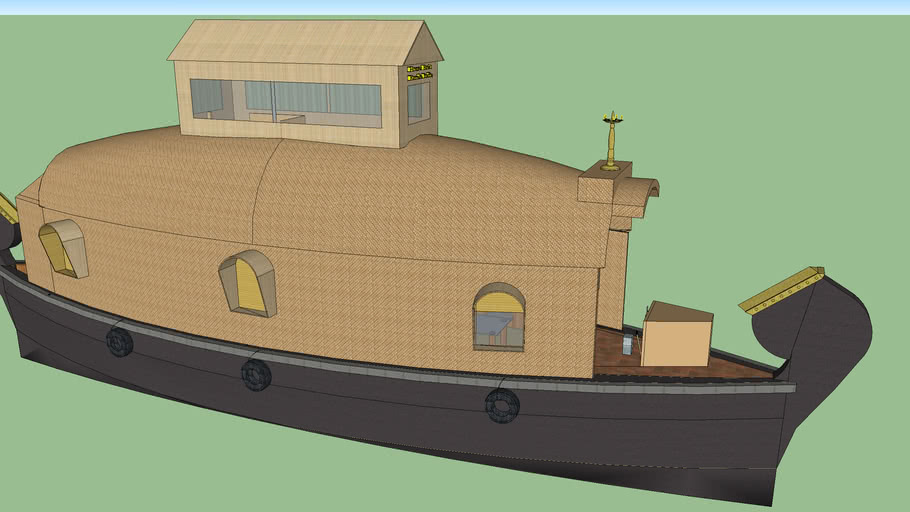Select the arched window nearest the stern
The image size is (910, 512).
(x=64, y=248)
